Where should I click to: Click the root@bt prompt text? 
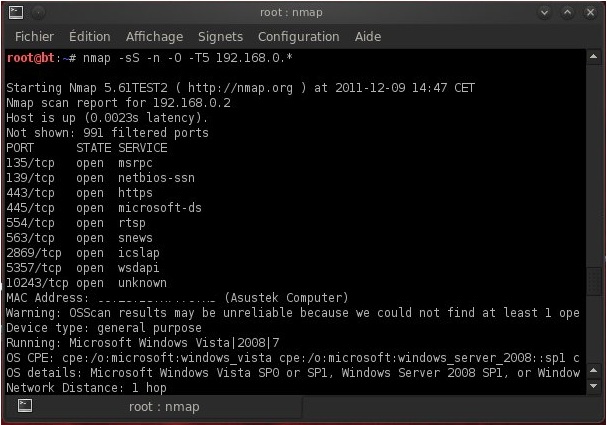click(31, 58)
